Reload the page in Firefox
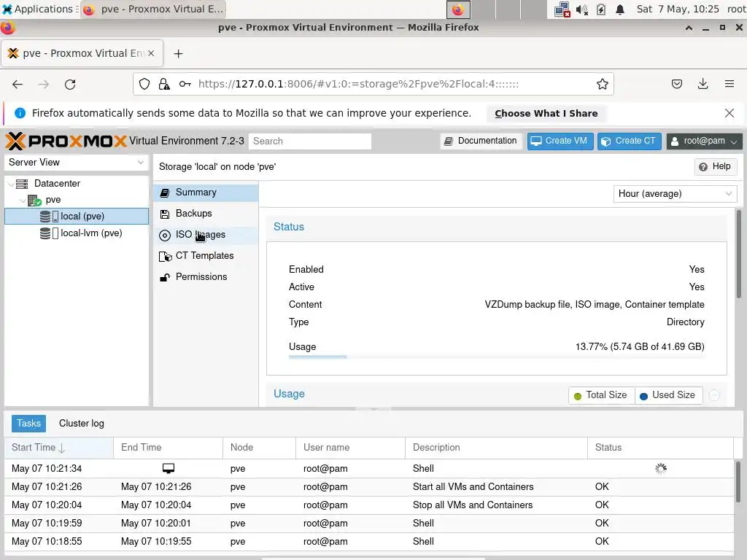 click(x=70, y=85)
